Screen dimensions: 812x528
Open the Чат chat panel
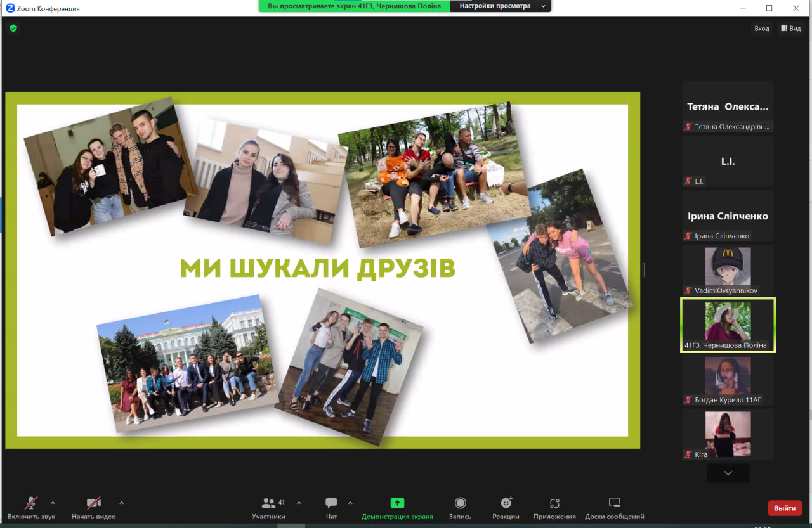(331, 508)
